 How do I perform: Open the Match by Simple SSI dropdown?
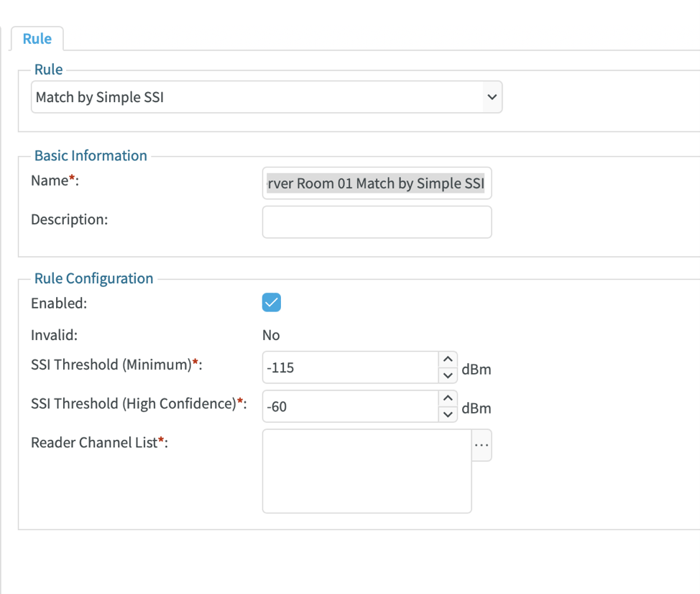click(x=266, y=96)
